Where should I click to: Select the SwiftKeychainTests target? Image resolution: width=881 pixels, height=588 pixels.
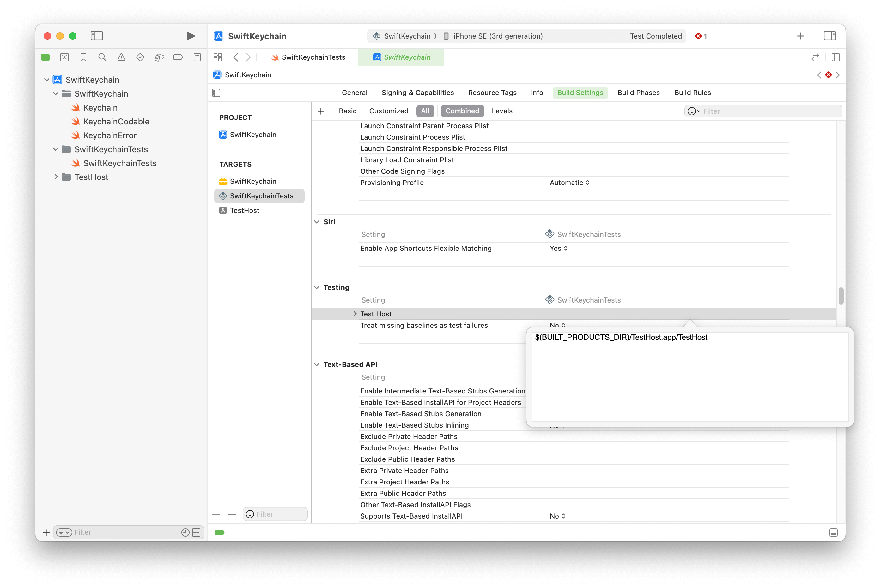(x=261, y=195)
